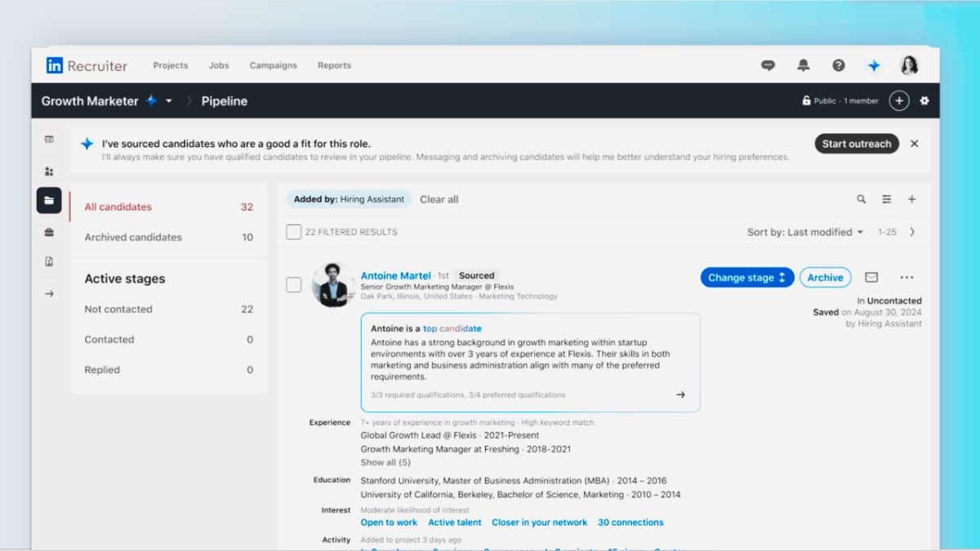
Task: Click the sparkle icon beside Growth Marketer
Action: (x=151, y=100)
